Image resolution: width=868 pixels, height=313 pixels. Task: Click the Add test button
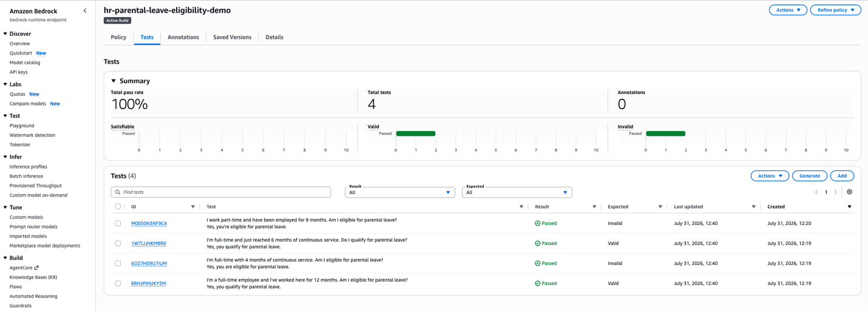tap(842, 176)
